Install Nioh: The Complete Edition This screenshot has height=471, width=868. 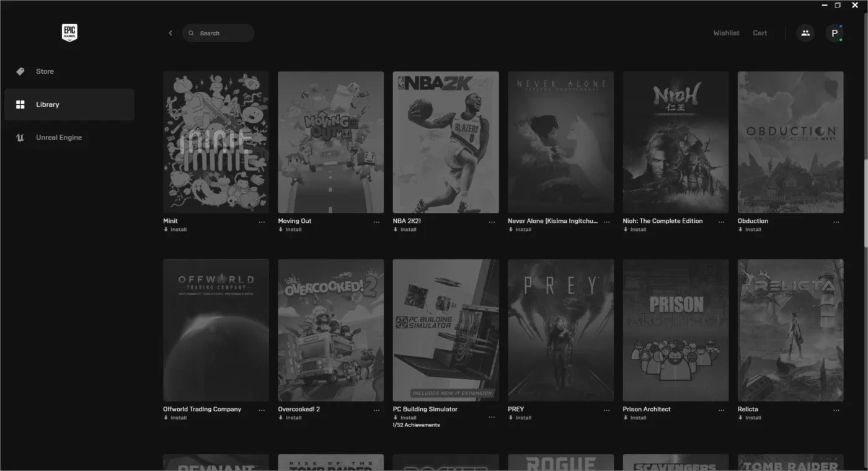tap(635, 230)
